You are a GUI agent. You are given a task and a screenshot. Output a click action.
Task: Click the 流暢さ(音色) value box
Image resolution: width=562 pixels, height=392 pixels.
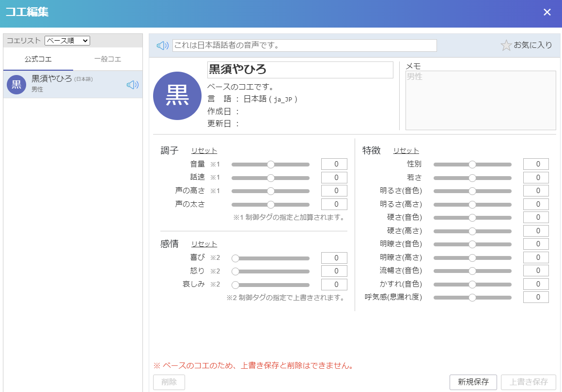pos(536,271)
